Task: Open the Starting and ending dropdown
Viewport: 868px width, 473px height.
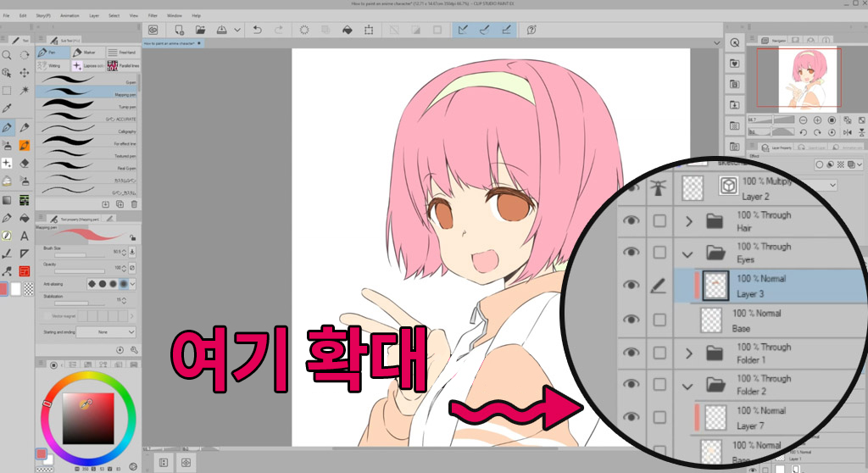Action: point(114,331)
